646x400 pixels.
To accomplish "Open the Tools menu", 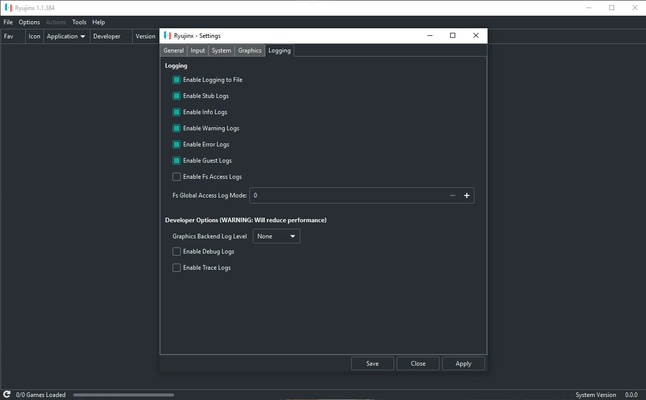I will (x=79, y=22).
